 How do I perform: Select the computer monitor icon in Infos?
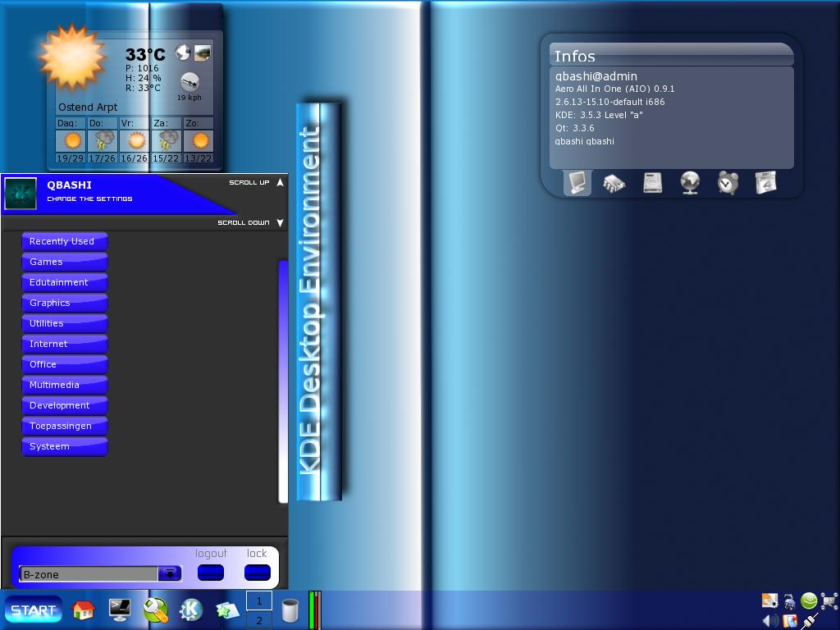(577, 183)
